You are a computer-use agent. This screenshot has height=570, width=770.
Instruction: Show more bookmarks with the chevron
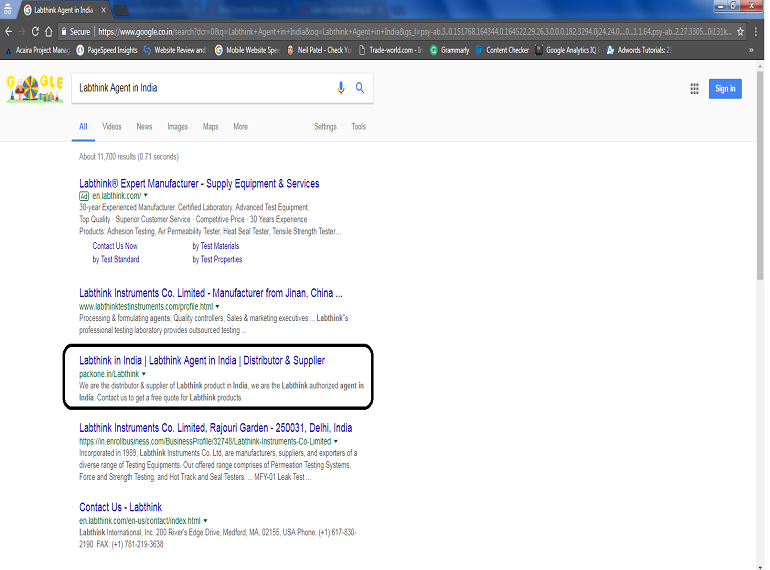point(751,50)
